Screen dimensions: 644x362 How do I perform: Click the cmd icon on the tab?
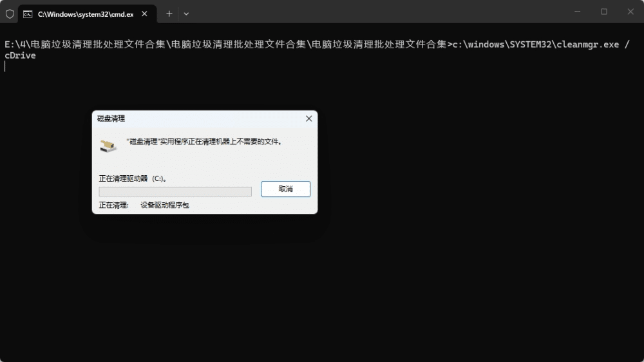(28, 14)
